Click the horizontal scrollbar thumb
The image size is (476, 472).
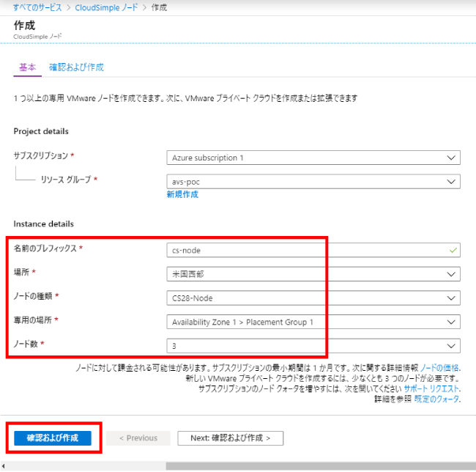coord(321,466)
